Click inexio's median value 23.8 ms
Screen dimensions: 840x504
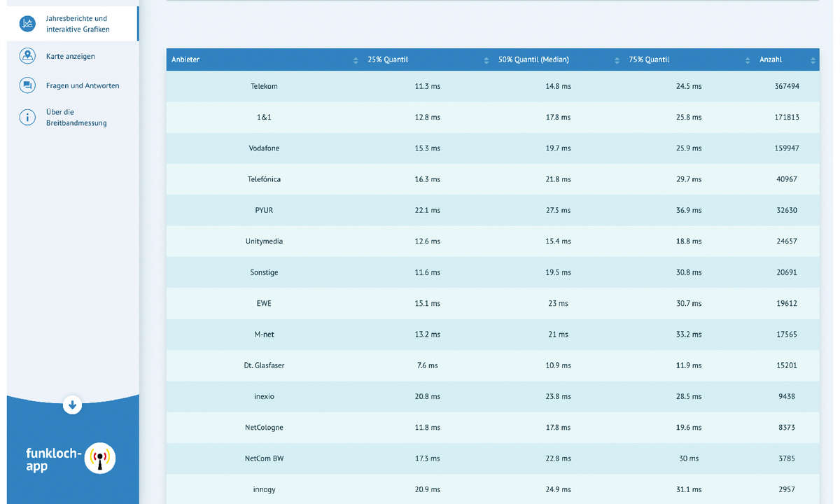[558, 396]
